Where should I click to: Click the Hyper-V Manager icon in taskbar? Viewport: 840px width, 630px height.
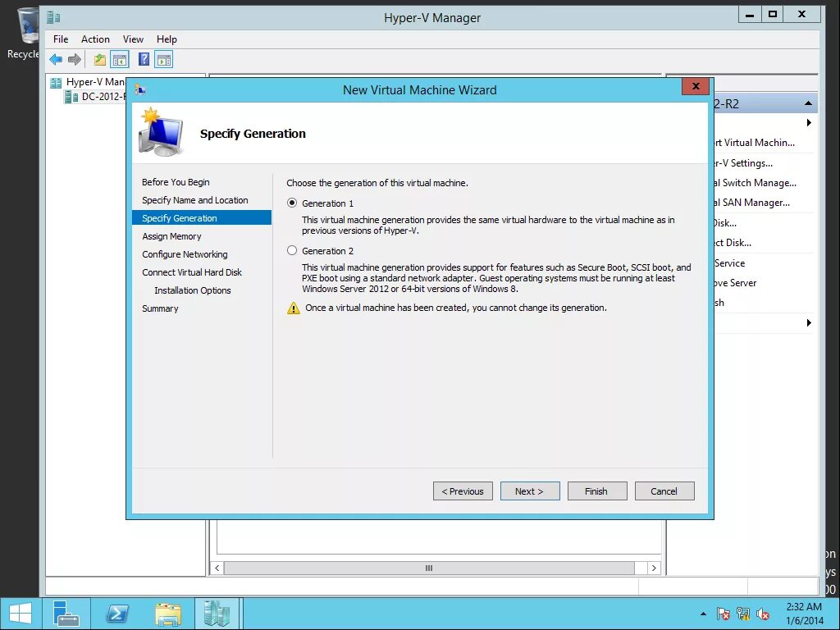[x=217, y=613]
